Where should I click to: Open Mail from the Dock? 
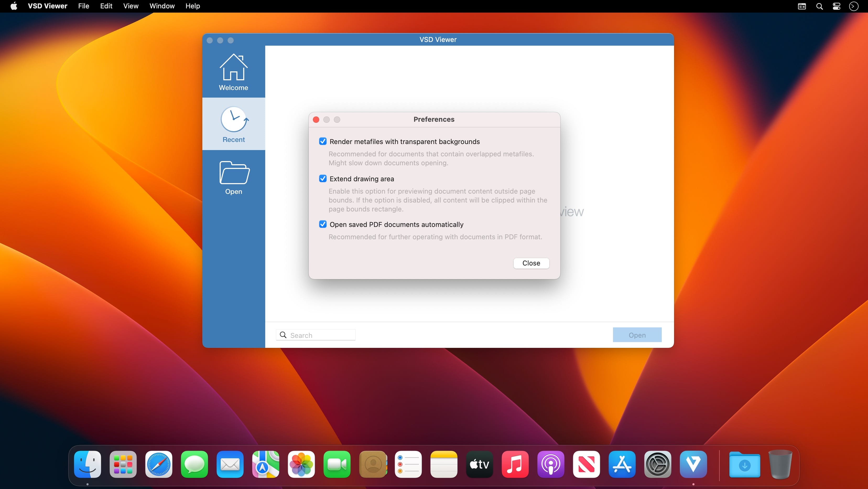pos(230,464)
